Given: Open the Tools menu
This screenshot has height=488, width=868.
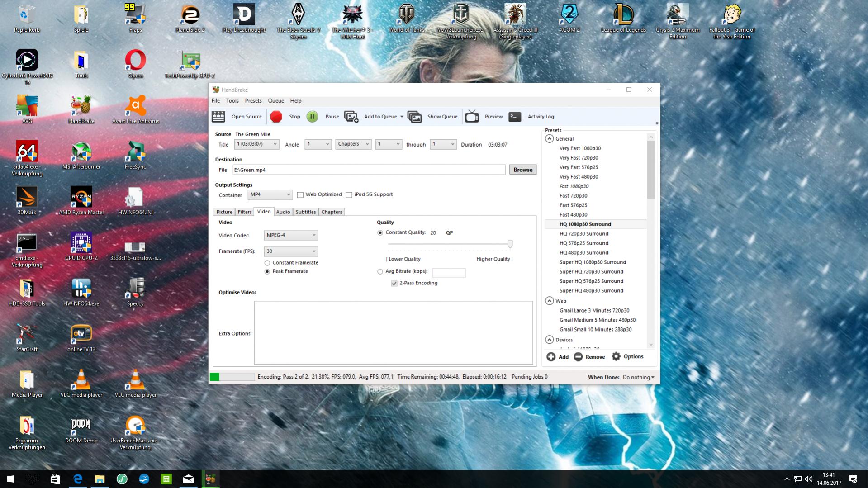Looking at the screenshot, I should coord(232,101).
